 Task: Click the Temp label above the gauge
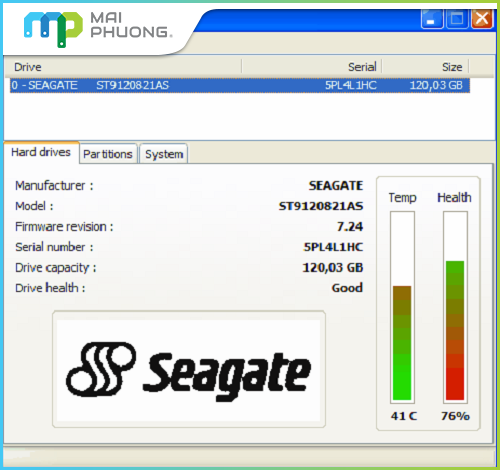(x=402, y=198)
